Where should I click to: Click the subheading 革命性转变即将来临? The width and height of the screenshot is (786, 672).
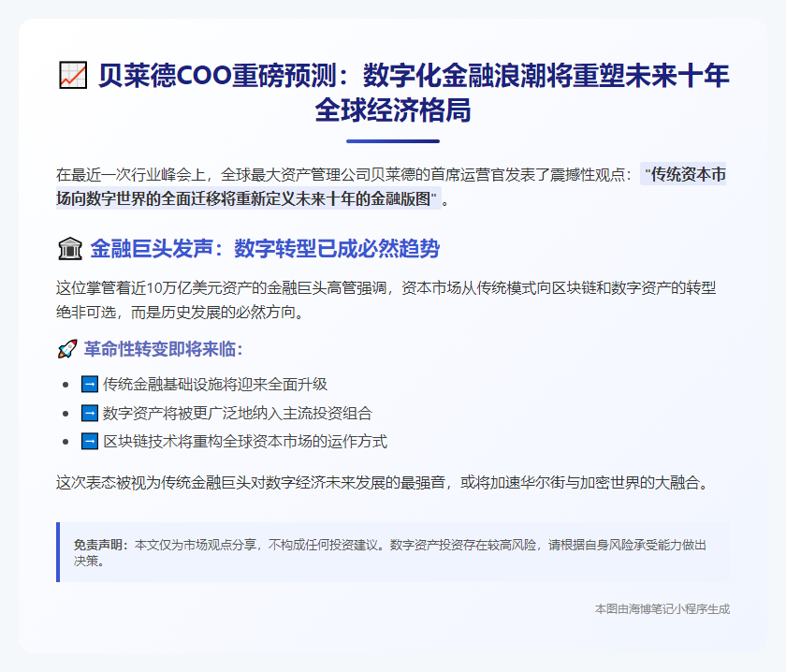(164, 349)
